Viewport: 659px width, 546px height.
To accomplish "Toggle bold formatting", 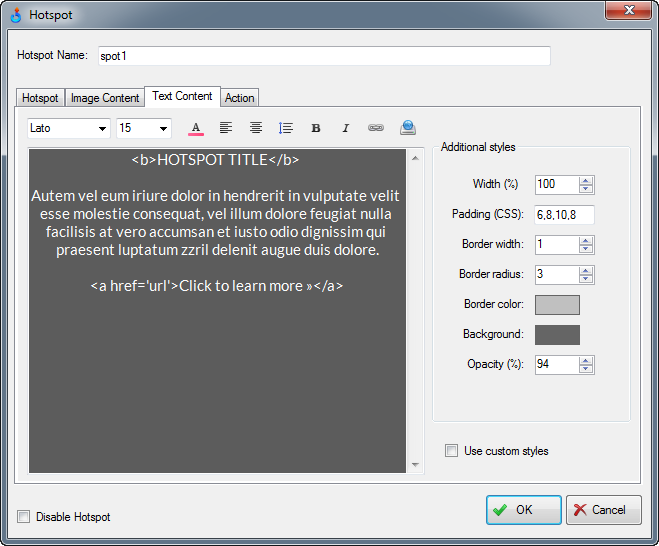I will [x=316, y=128].
